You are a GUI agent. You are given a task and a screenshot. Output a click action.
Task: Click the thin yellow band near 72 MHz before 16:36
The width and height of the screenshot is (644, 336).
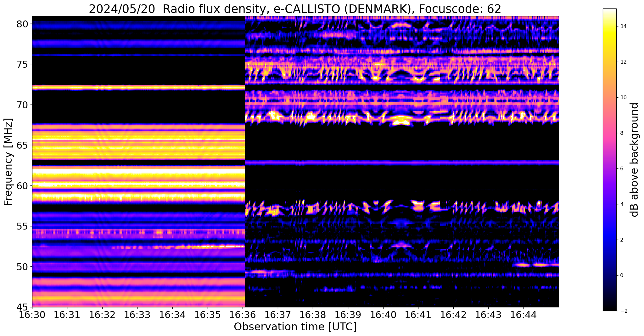[138, 87]
